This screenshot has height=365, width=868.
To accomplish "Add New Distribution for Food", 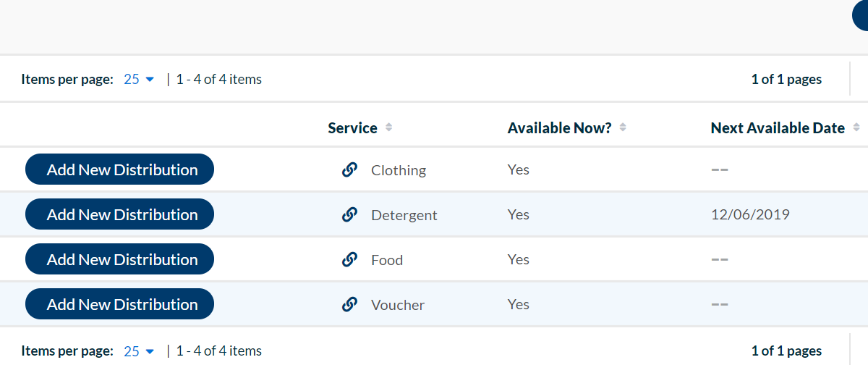I will [x=120, y=259].
